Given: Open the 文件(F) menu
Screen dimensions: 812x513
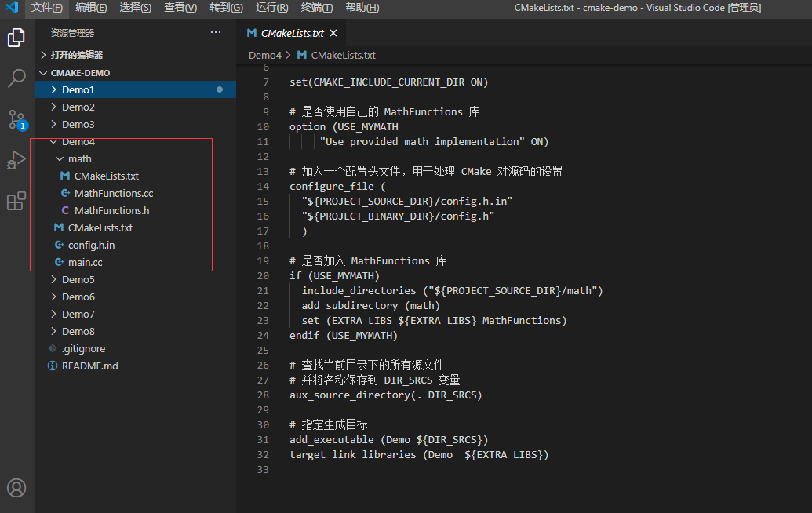Looking at the screenshot, I should (x=46, y=8).
